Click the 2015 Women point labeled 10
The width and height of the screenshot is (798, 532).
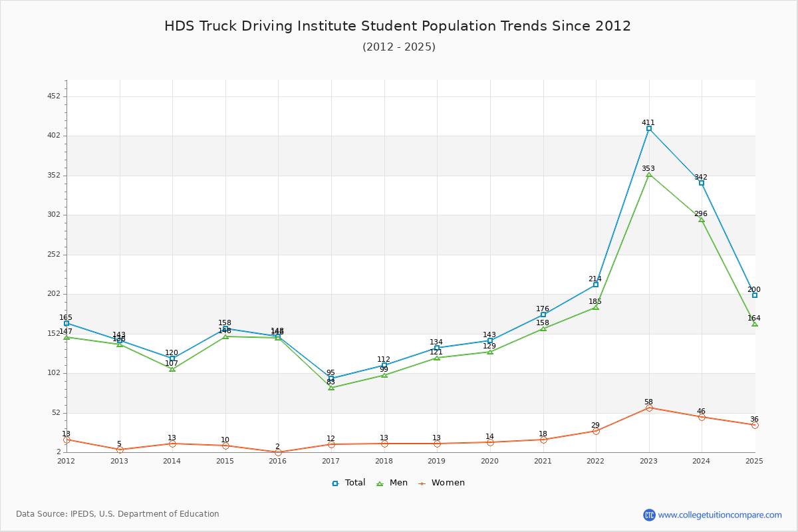[x=225, y=446]
